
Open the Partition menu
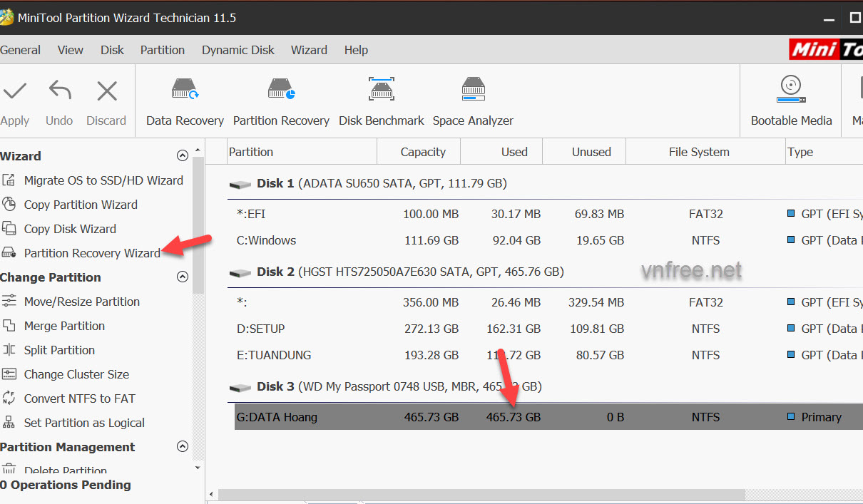[162, 50]
